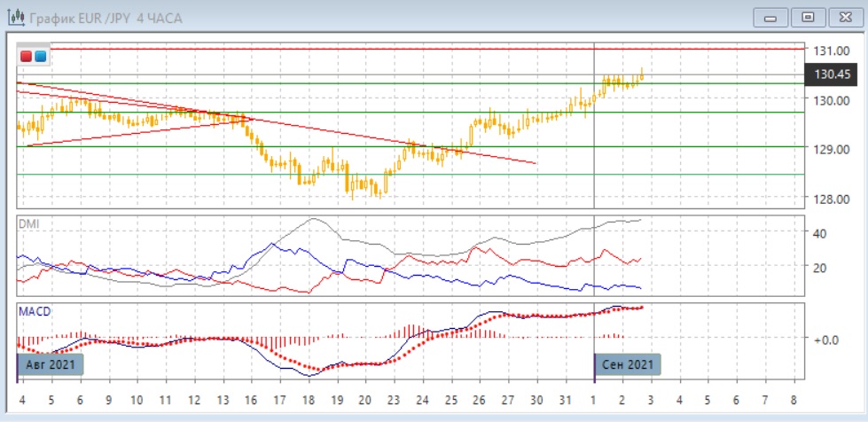Click the Сен 2021 month marker
Image resolution: width=868 pixels, height=422 pixels.
628,365
